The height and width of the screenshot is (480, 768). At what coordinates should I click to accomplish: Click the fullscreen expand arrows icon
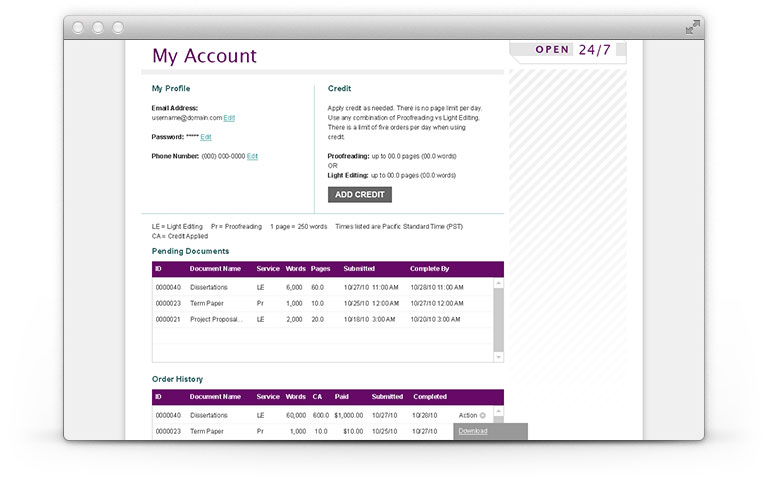coord(693,27)
